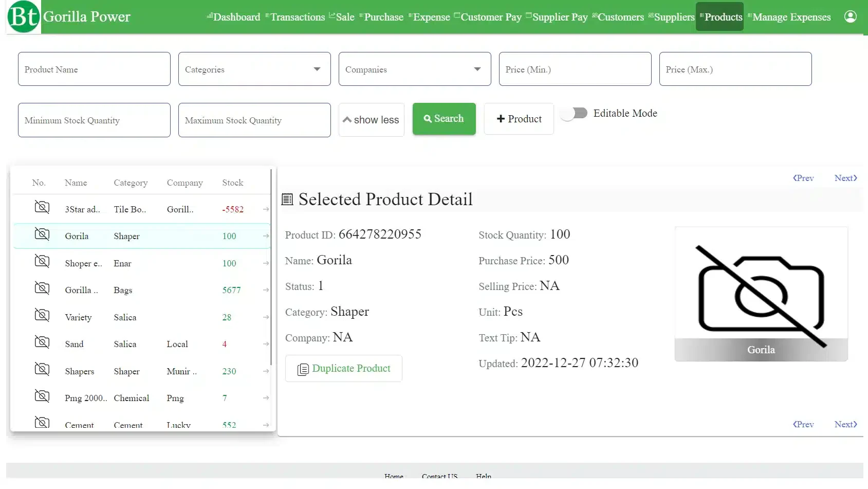Screen dimensions: 868x489
Task: Collapse filters with show less
Action: coord(372,120)
